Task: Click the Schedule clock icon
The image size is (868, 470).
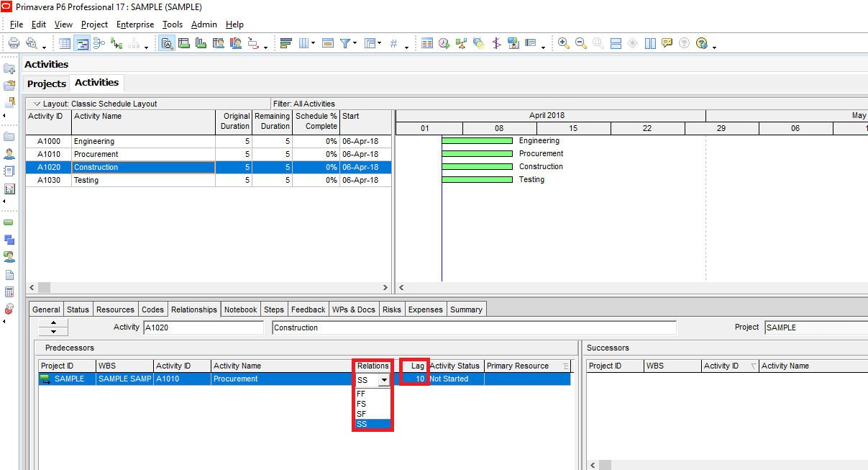Action: (444, 43)
